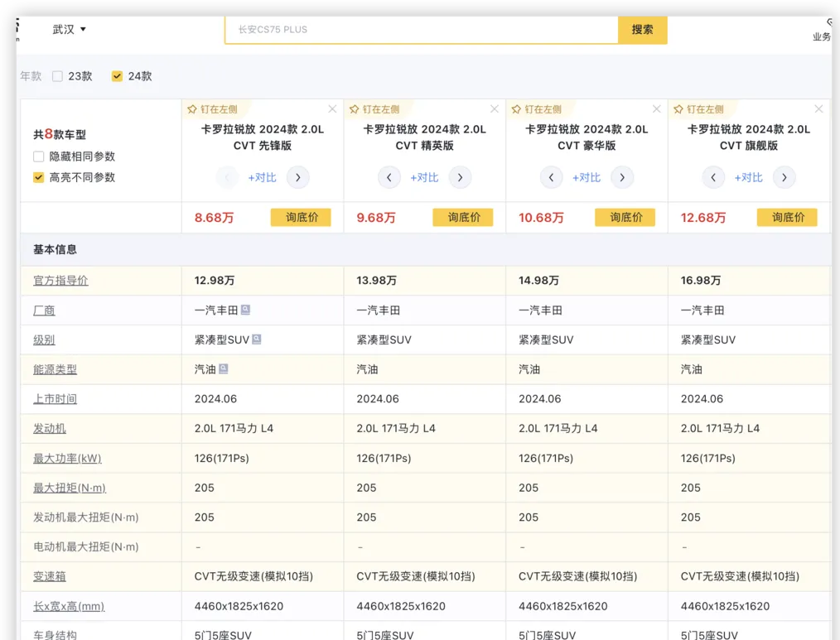Disable 高亮不同参数 checkbox
840x640 pixels.
click(x=39, y=177)
